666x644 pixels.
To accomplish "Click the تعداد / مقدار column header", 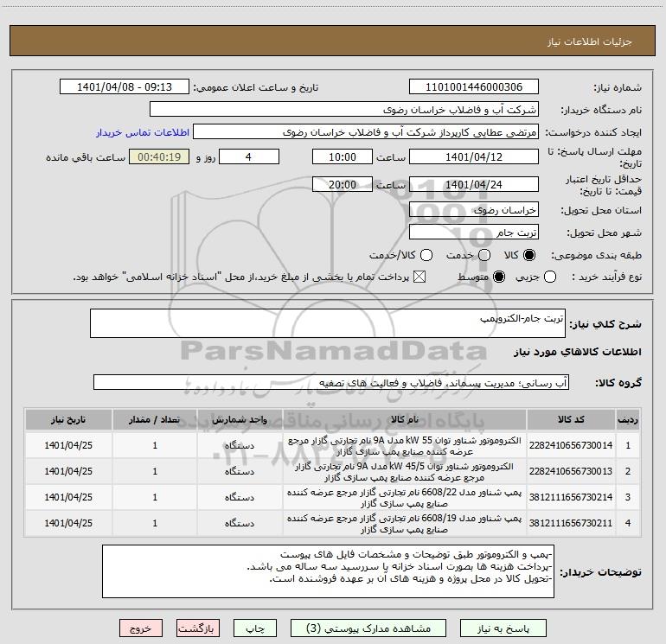I will coord(155,420).
